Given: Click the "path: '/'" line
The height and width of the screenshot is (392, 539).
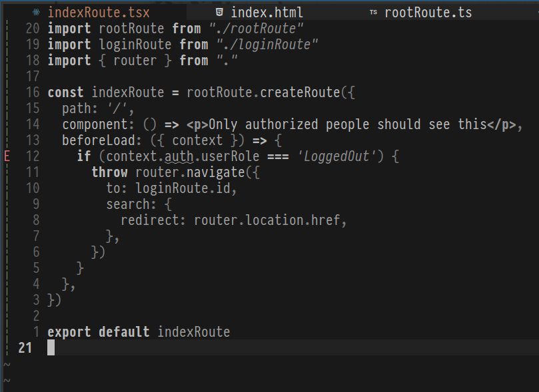Looking at the screenshot, I should (98, 108).
